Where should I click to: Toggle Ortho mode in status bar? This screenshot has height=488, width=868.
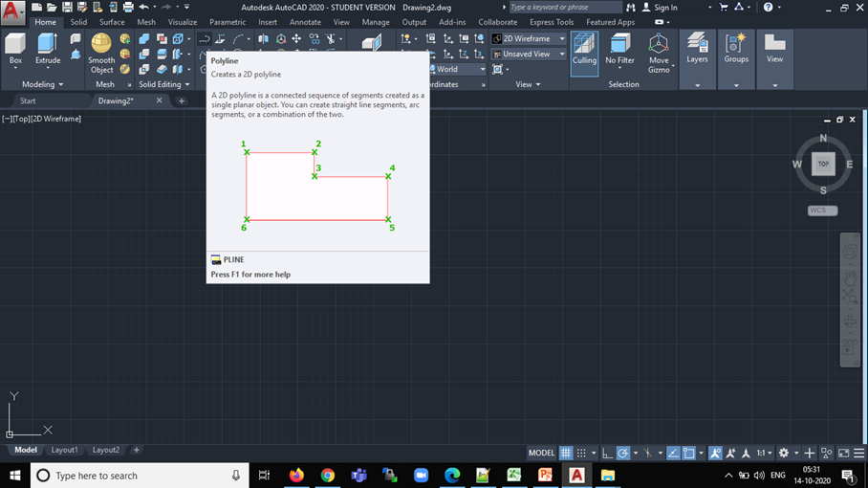[x=607, y=454]
